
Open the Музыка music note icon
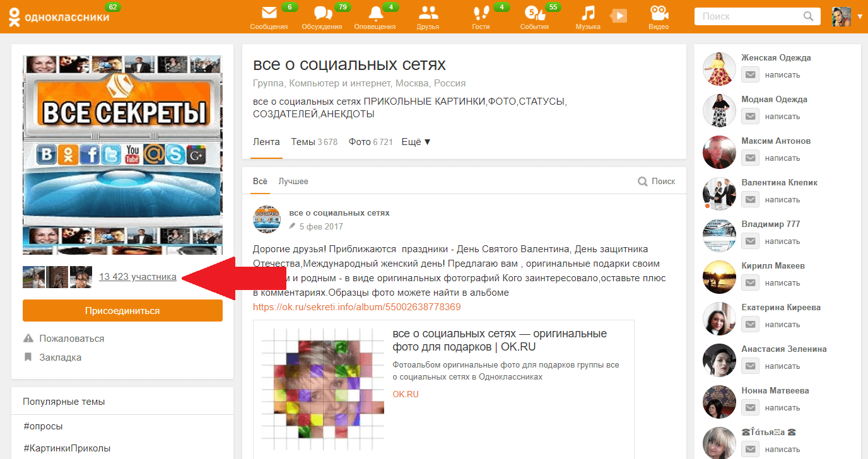588,13
